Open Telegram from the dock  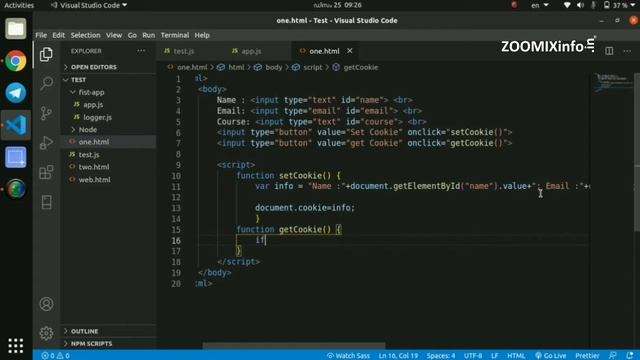[x=16, y=93]
